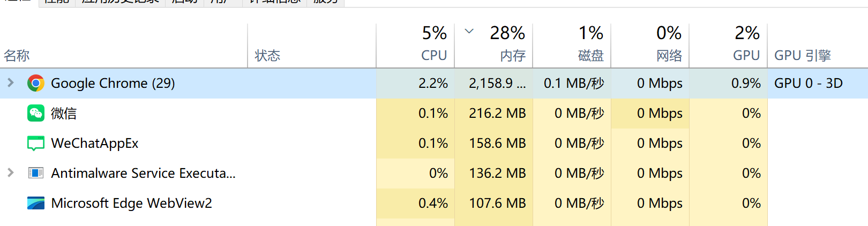Sort by the 网络 column header
The width and height of the screenshot is (868, 226).
click(x=650, y=46)
